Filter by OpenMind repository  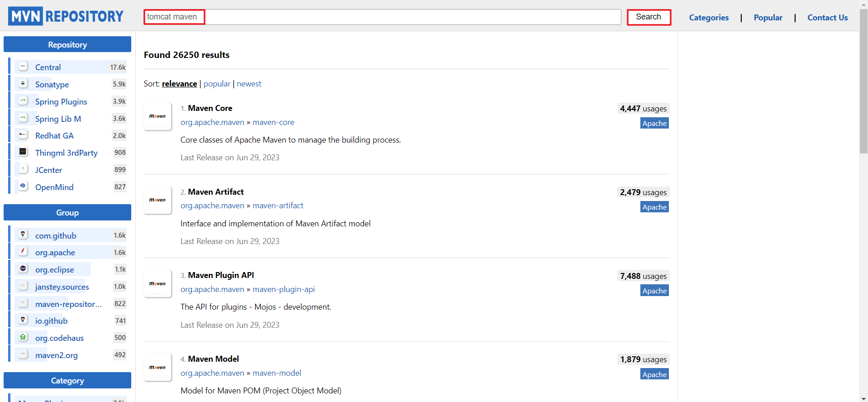[x=54, y=187]
